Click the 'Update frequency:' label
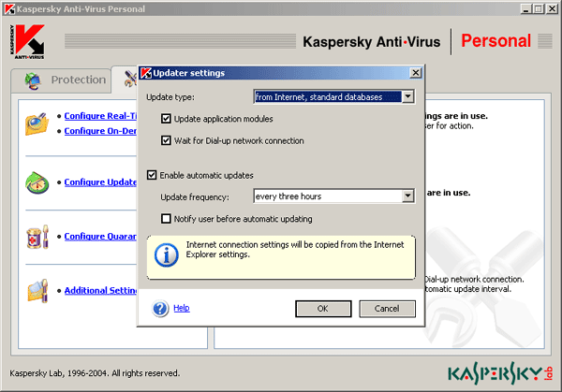This screenshot has height=392, width=562. pos(195,196)
